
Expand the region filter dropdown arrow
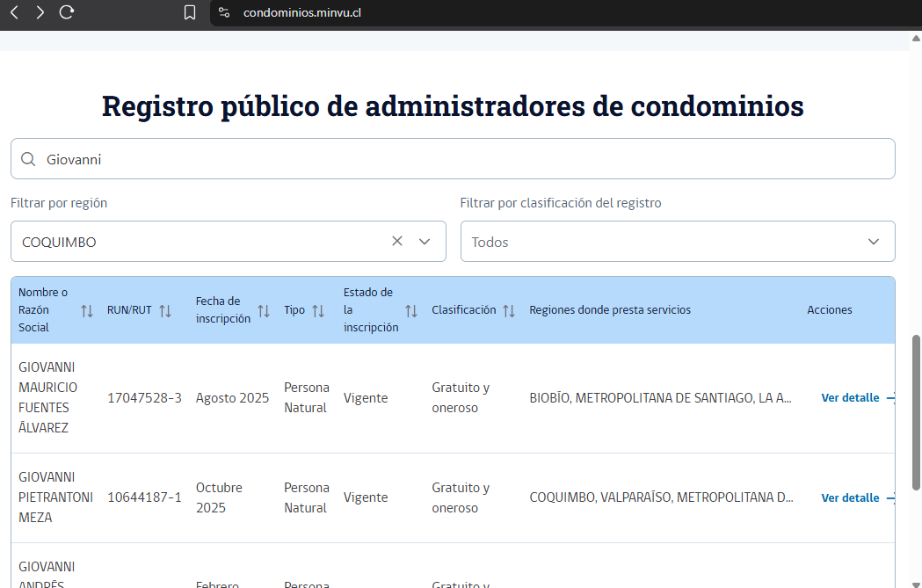[425, 241]
